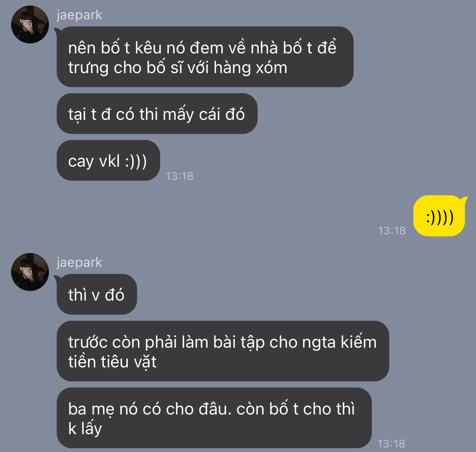The height and width of the screenshot is (452, 476).
Task: Tap the message starting 'trước còn phải làm bài tập'
Action: pos(223,351)
